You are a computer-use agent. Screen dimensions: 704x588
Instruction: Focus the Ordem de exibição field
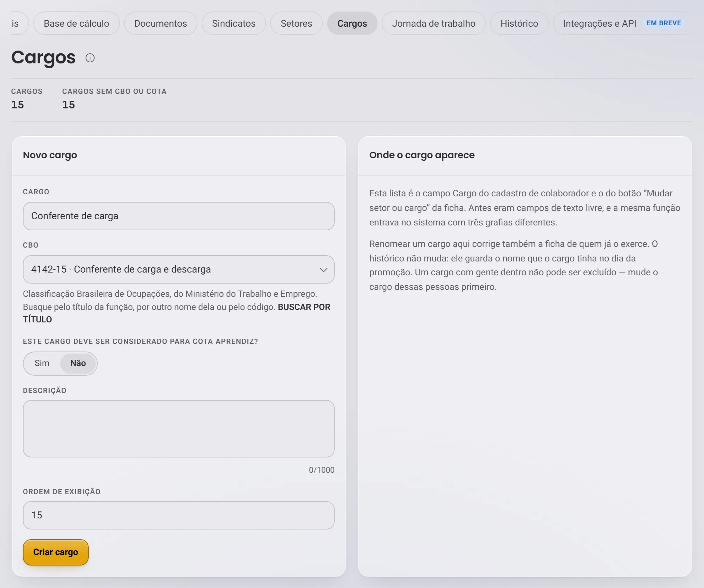coord(178,515)
